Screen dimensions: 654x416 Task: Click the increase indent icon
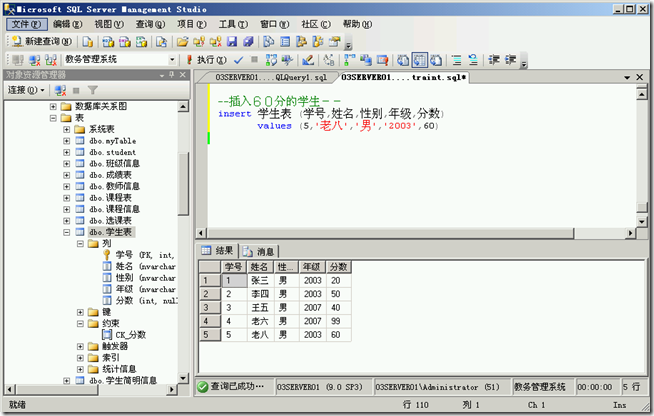tap(511, 60)
